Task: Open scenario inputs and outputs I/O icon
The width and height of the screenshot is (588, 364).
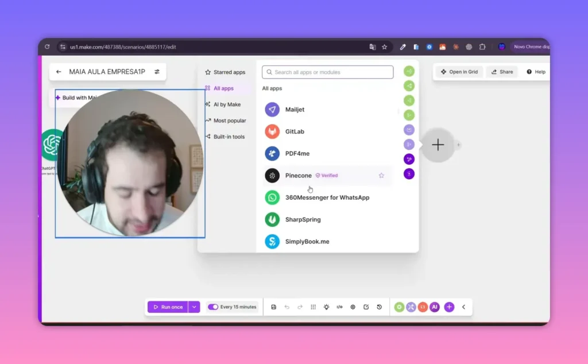Action: pos(339,307)
